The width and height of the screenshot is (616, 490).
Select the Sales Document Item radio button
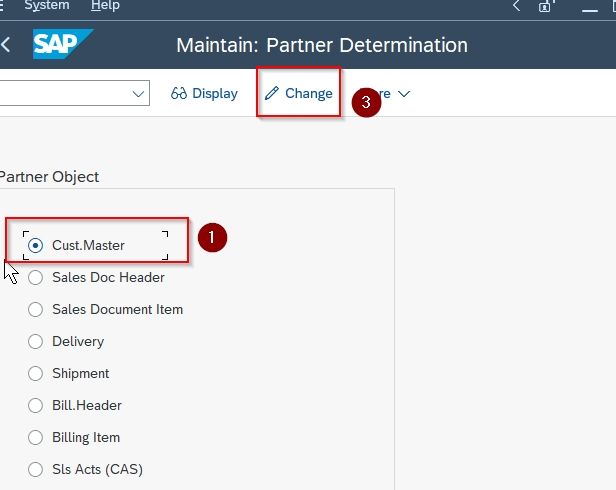click(x=35, y=309)
